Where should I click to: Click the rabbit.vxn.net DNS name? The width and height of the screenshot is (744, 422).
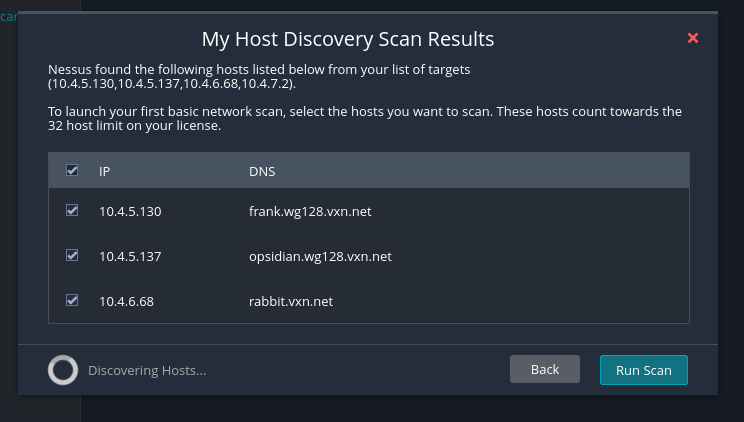[291, 301]
